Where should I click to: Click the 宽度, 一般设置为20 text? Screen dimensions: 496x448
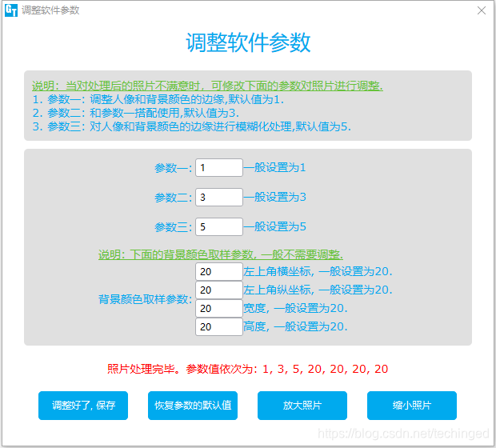(295, 308)
